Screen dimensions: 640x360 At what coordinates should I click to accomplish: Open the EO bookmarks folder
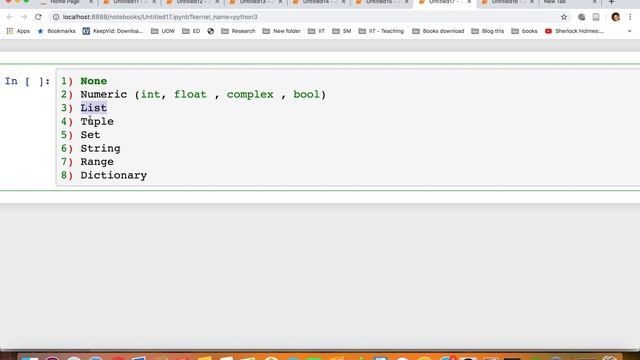191,31
